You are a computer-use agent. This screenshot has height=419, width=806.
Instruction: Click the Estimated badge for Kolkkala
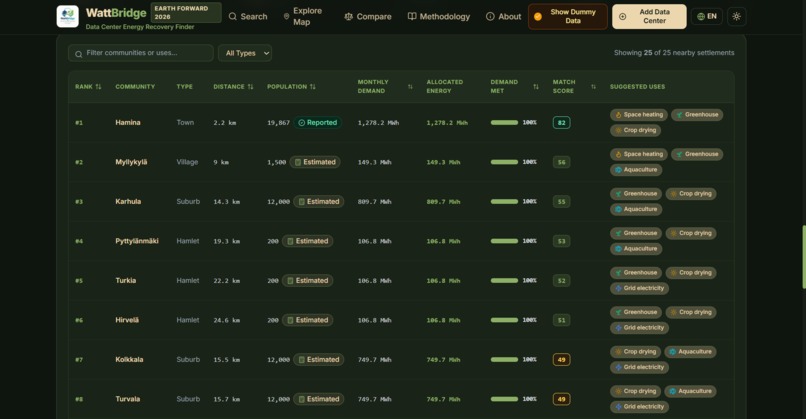[319, 359]
